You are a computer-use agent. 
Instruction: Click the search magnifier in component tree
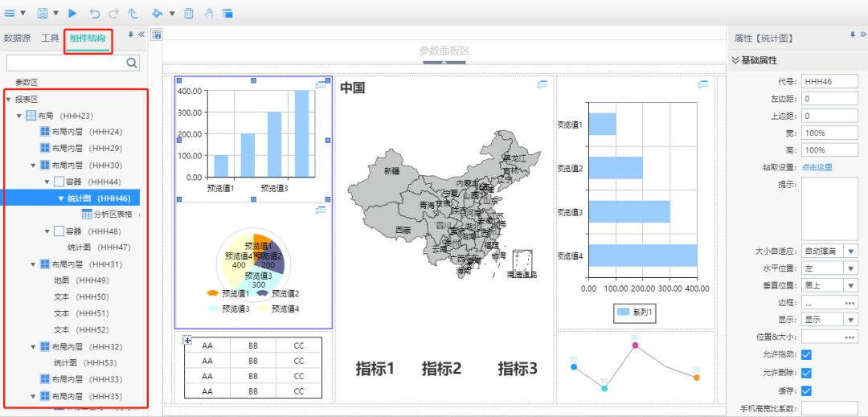click(132, 63)
